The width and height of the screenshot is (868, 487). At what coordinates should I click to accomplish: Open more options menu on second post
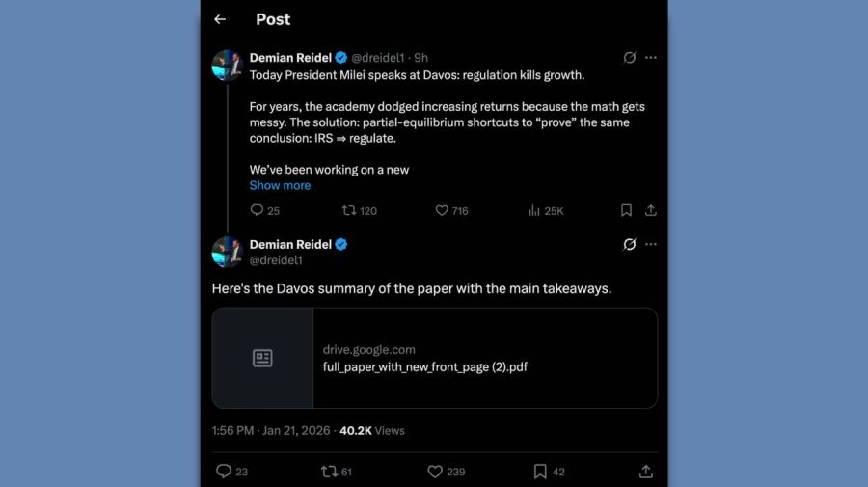651,245
